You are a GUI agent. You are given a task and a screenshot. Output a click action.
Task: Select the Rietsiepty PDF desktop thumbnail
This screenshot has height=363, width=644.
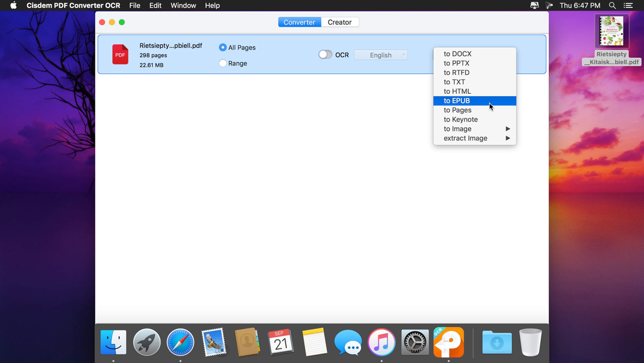[611, 31]
